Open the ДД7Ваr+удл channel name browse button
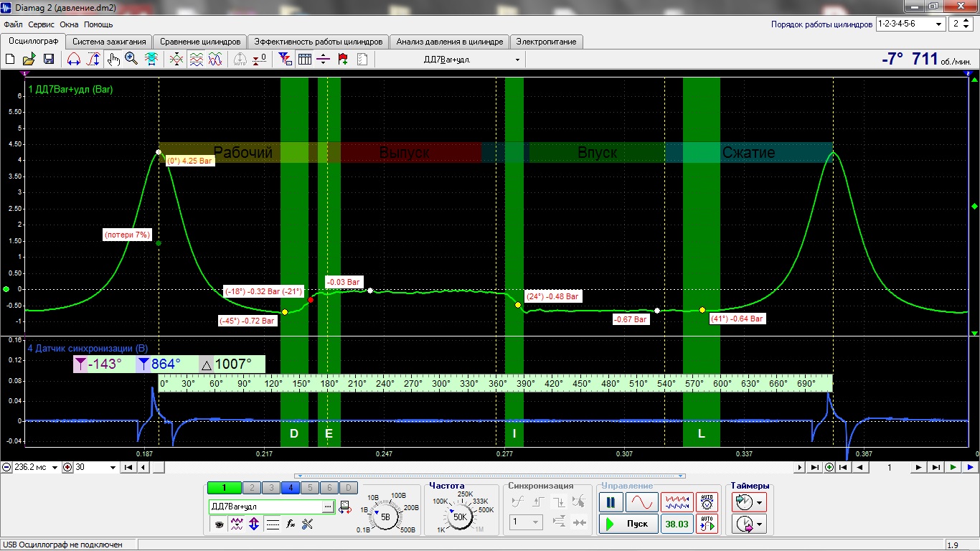Image resolution: width=980 pixels, height=551 pixels. (329, 507)
